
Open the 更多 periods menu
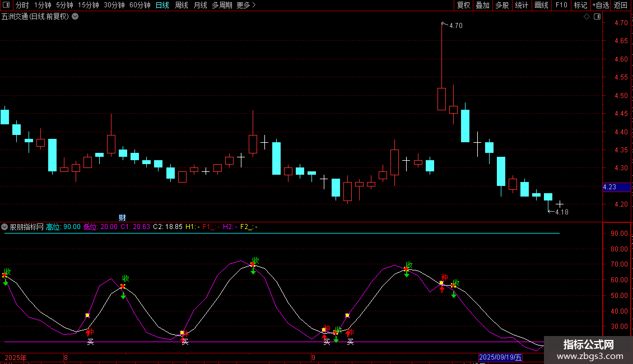pos(246,5)
